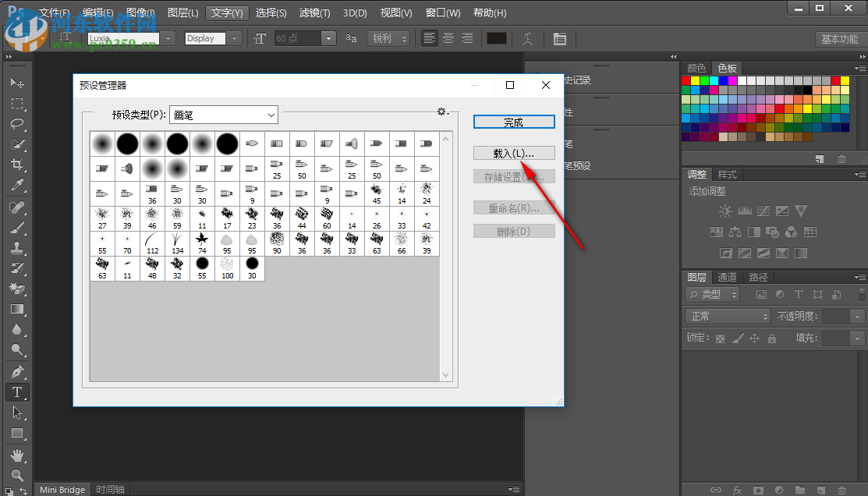Image resolution: width=868 pixels, height=496 pixels.
Task: Select the Crop tool
Action: pos(17,165)
